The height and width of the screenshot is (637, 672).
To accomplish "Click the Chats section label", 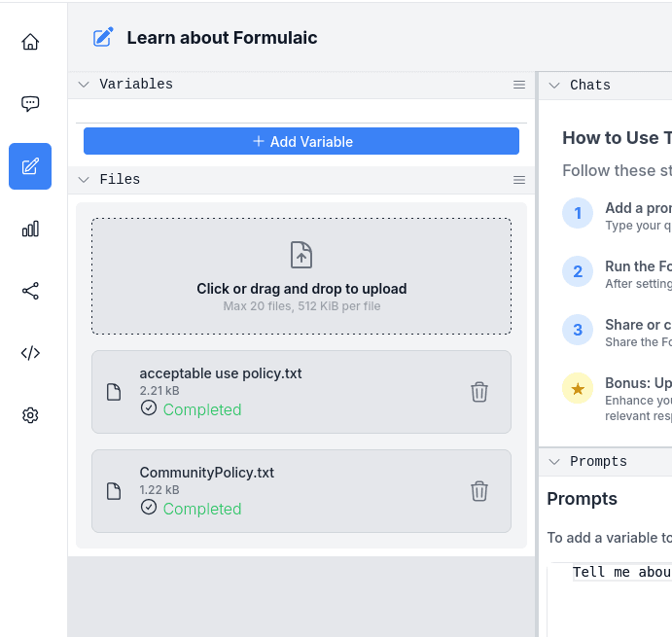I will [589, 85].
